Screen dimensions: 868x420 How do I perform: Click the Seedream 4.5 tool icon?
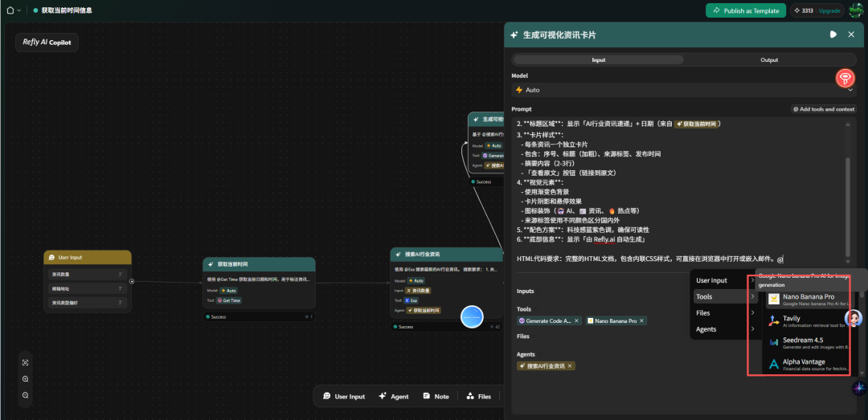tap(774, 343)
